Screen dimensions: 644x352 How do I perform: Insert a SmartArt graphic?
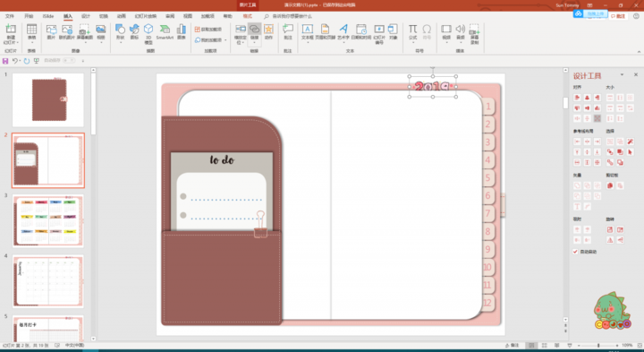[x=165, y=31]
